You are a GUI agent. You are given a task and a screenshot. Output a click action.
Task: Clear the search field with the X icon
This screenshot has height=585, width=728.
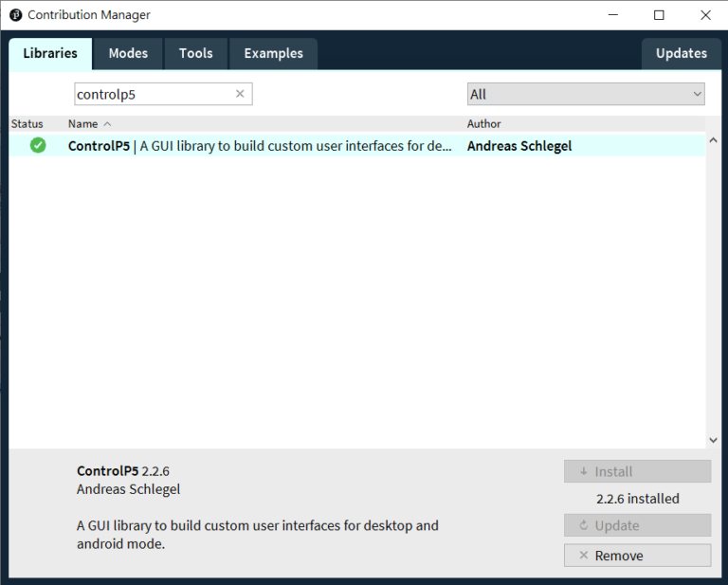tap(240, 94)
